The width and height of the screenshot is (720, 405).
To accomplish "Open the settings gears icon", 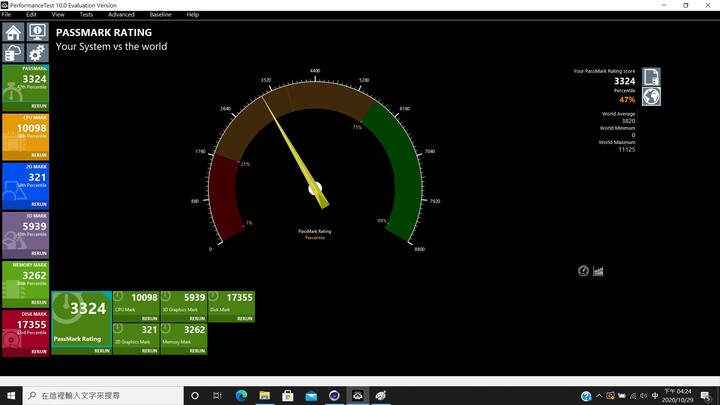I will [x=37, y=53].
